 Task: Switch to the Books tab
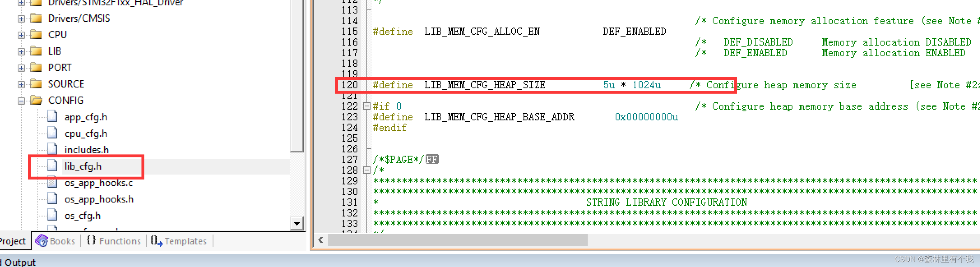coord(56,241)
